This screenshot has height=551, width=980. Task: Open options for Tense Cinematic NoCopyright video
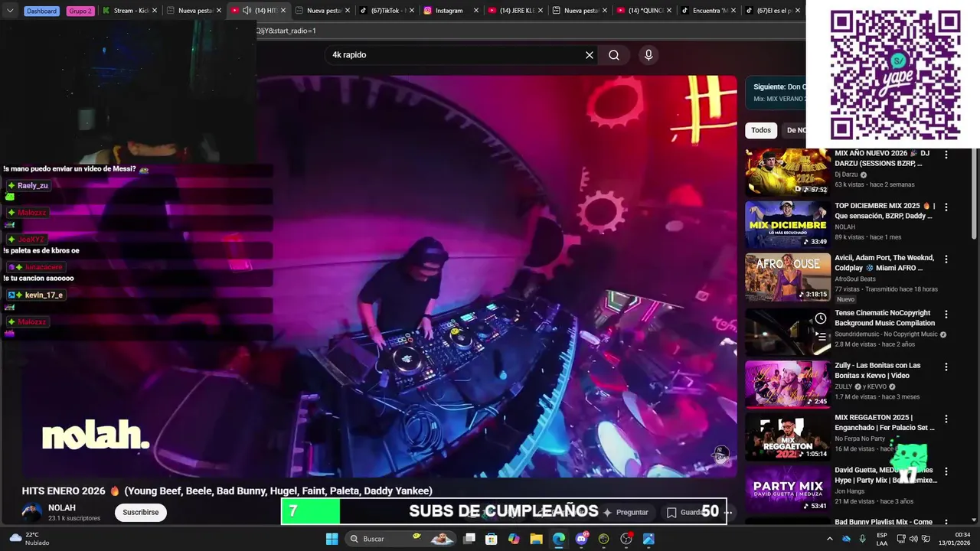point(946,314)
